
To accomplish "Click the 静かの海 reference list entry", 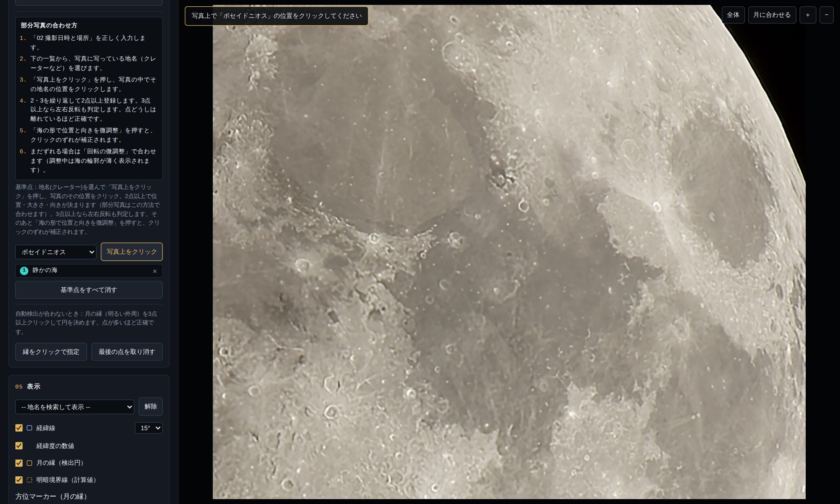I will (89, 271).
